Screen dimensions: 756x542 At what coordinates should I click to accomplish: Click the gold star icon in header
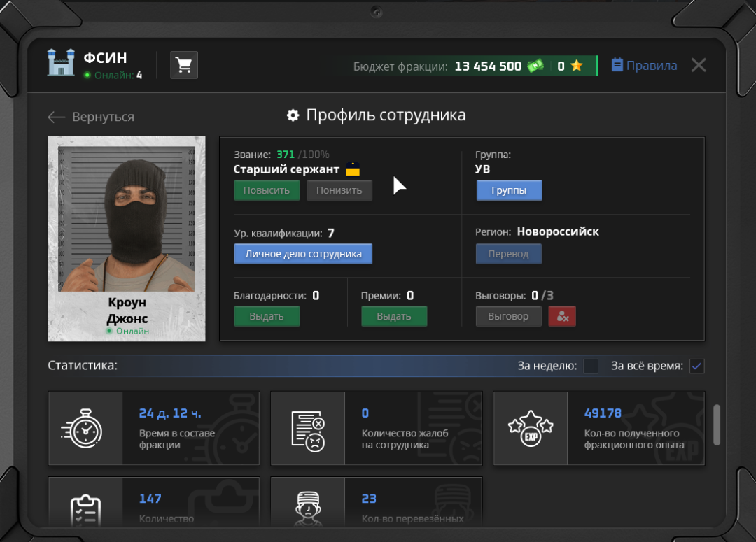(577, 66)
